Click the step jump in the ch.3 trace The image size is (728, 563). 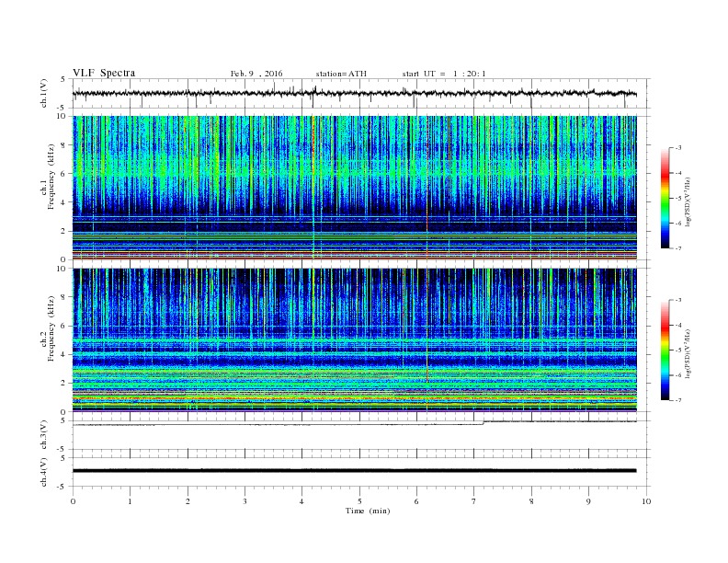(483, 423)
